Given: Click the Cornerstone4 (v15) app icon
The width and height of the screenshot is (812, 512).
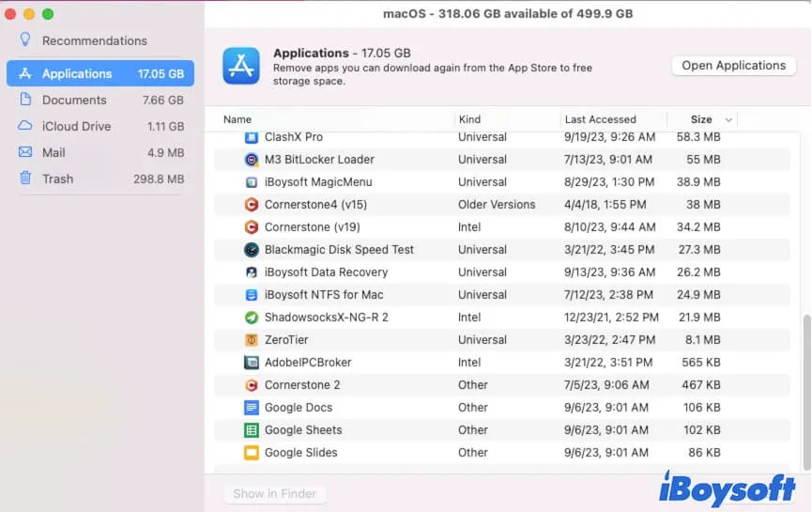Looking at the screenshot, I should pos(252,205).
